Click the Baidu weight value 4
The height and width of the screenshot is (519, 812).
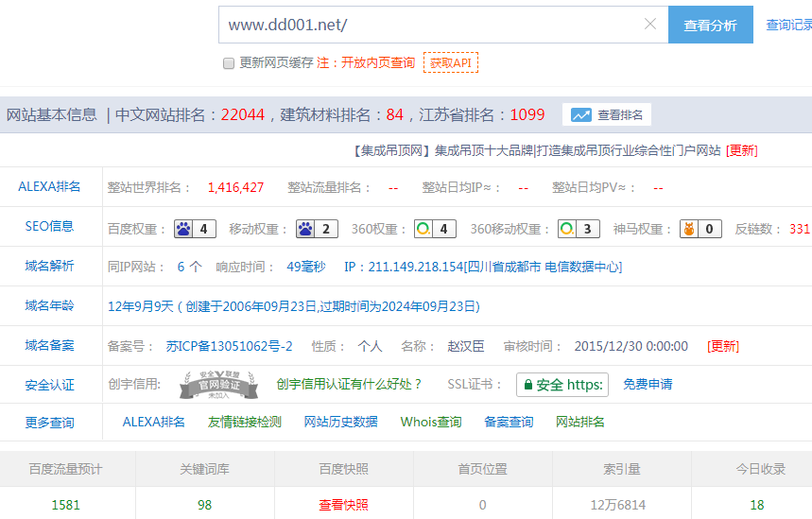(x=204, y=229)
